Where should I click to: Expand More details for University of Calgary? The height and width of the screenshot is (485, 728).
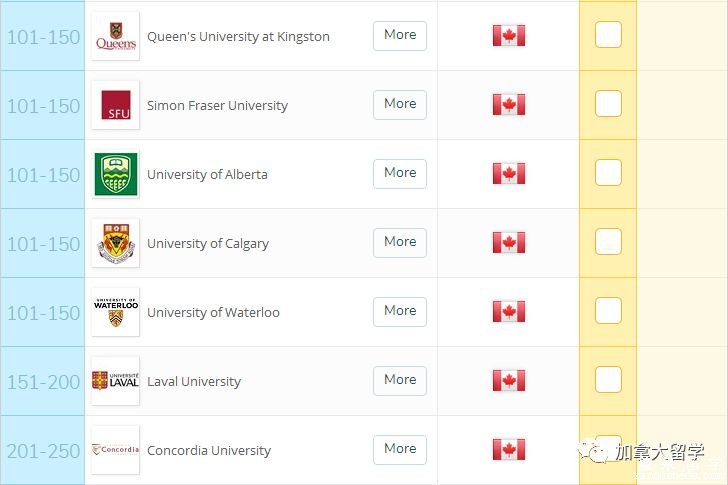(x=400, y=243)
